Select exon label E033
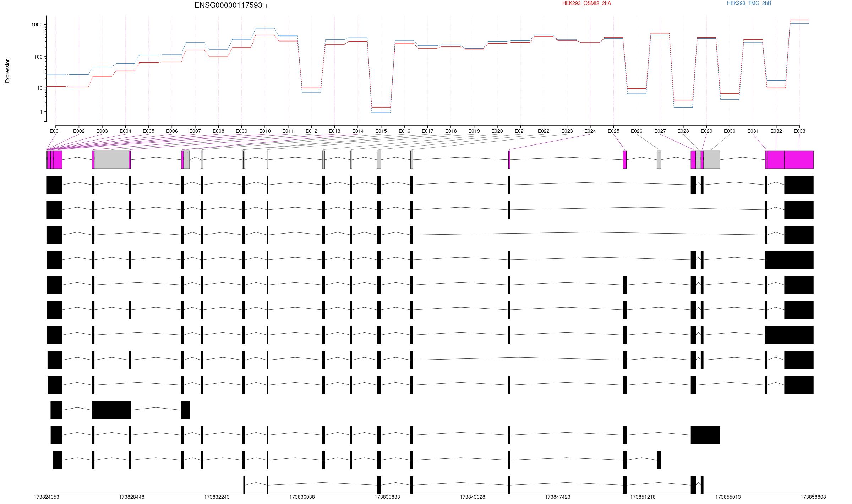The width and height of the screenshot is (852, 504). [x=799, y=131]
